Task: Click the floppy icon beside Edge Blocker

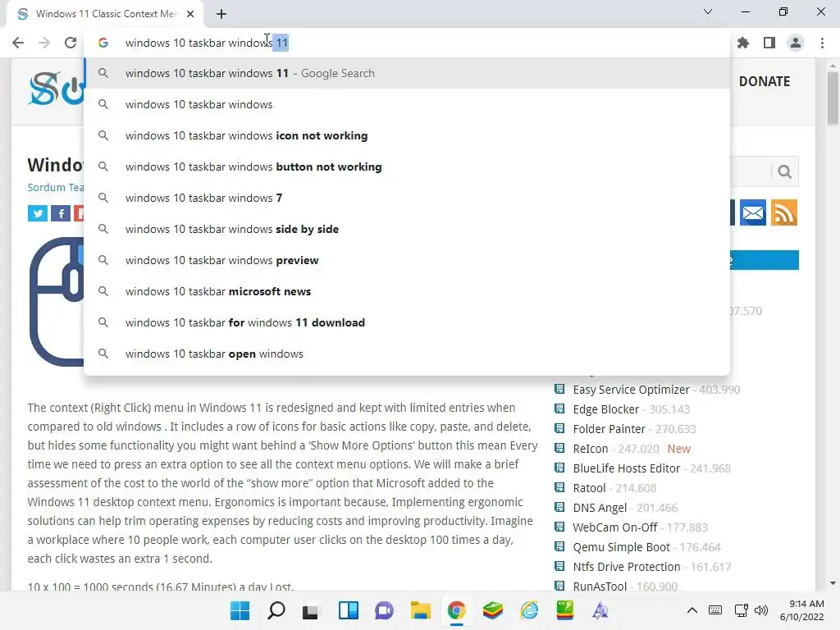Action: (x=559, y=409)
